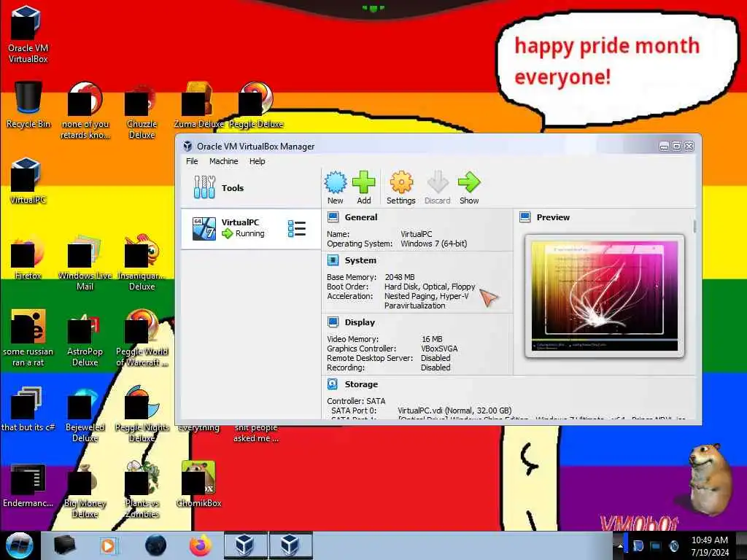Click the Preview section monitor icon
Image resolution: width=747 pixels, height=560 pixels.
pyautogui.click(x=525, y=217)
